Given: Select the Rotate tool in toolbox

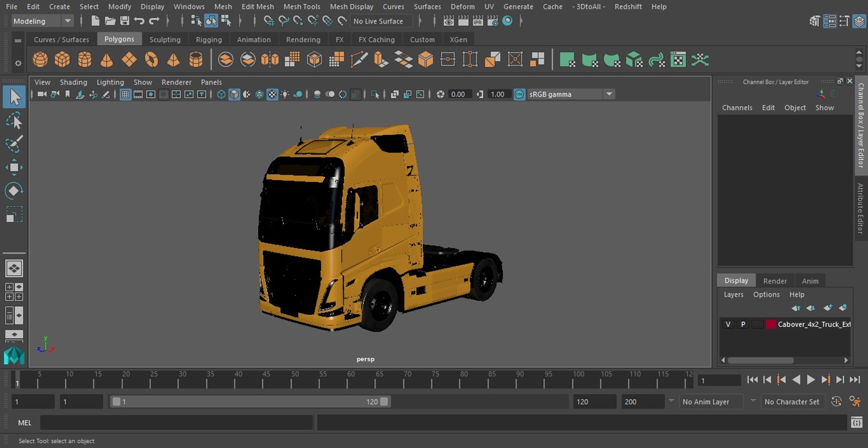Looking at the screenshot, I should (14, 191).
